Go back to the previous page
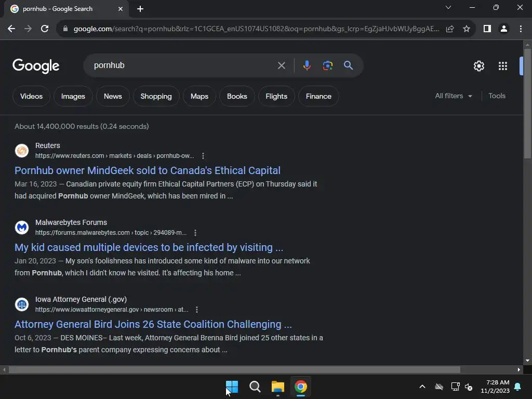 point(11,29)
